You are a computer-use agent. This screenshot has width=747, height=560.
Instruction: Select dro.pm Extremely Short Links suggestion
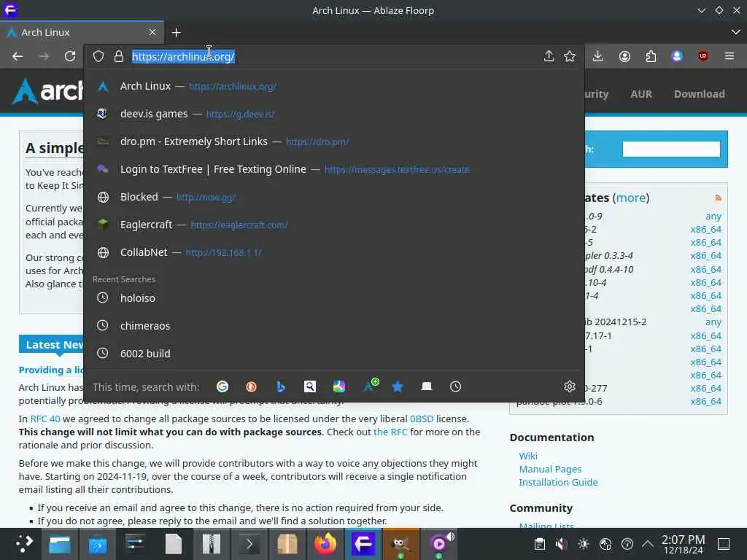tap(334, 141)
